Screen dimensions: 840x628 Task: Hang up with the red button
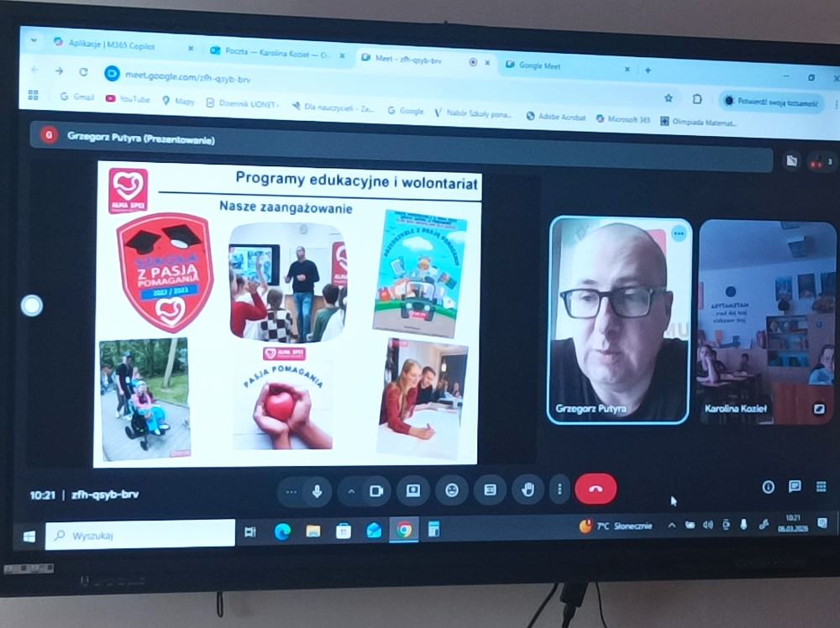point(596,489)
